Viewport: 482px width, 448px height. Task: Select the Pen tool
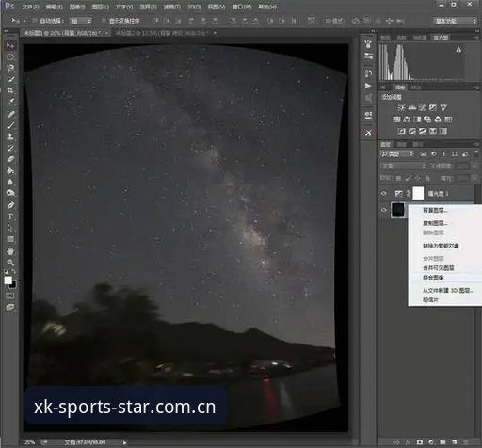[10, 205]
